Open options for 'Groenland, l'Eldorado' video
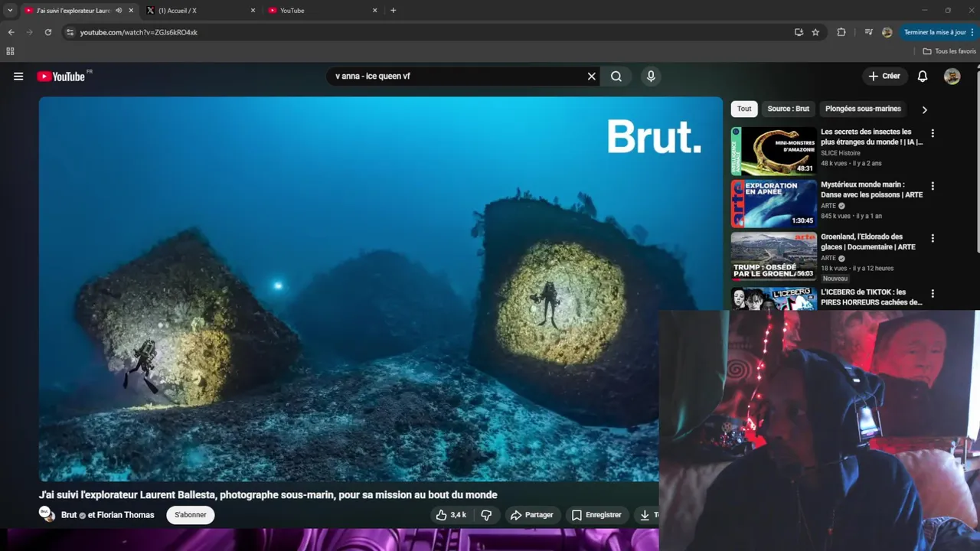 pos(933,238)
